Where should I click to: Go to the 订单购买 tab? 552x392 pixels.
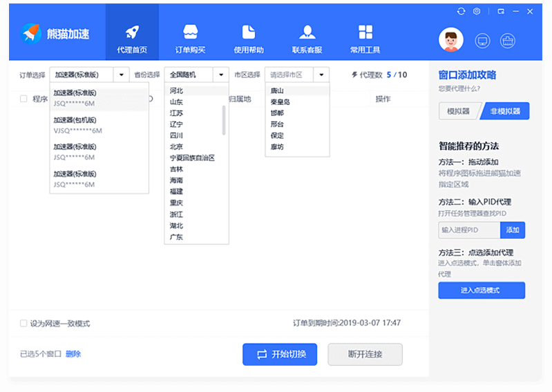tap(190, 39)
